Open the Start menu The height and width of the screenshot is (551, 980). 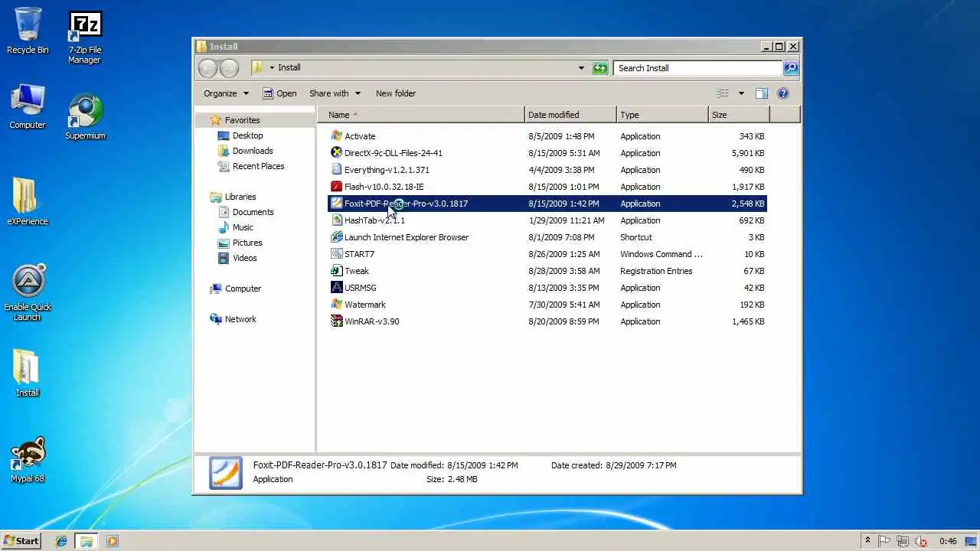point(21,541)
